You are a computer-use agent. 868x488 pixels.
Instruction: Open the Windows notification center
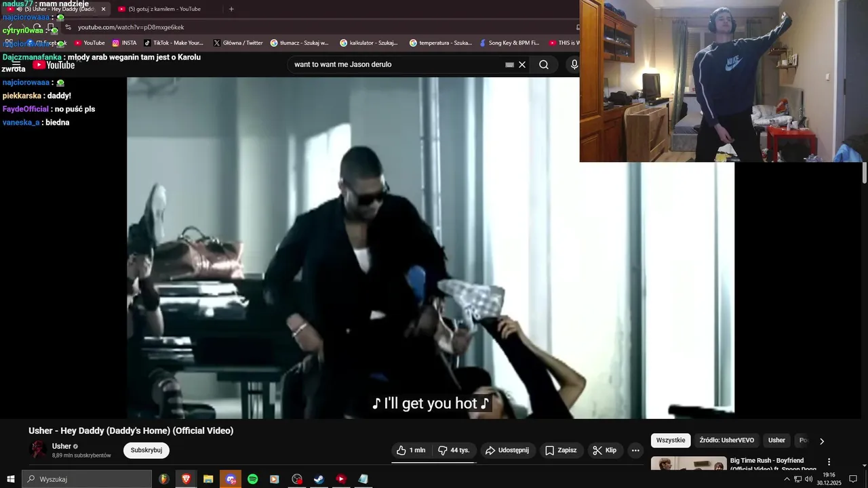pos(853,479)
